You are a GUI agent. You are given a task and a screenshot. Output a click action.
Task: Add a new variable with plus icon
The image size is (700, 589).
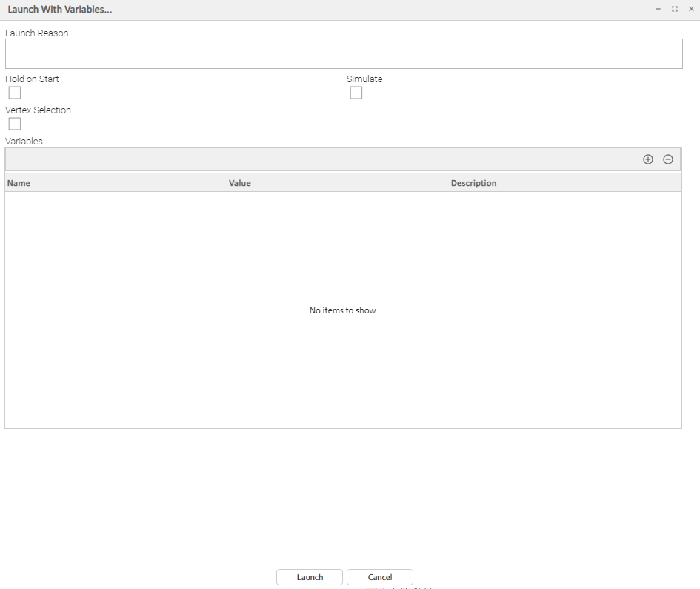pyautogui.click(x=647, y=159)
